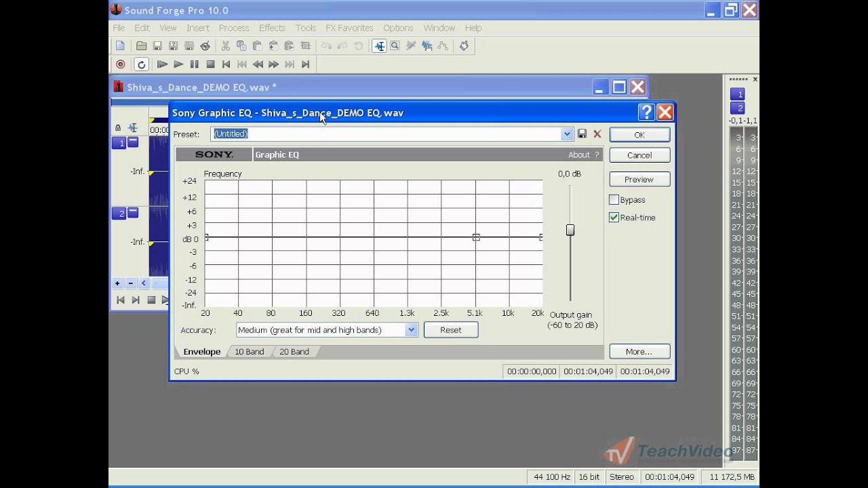Toggle meter channel 1 button
This screenshot has height=488, width=868.
pos(737,94)
